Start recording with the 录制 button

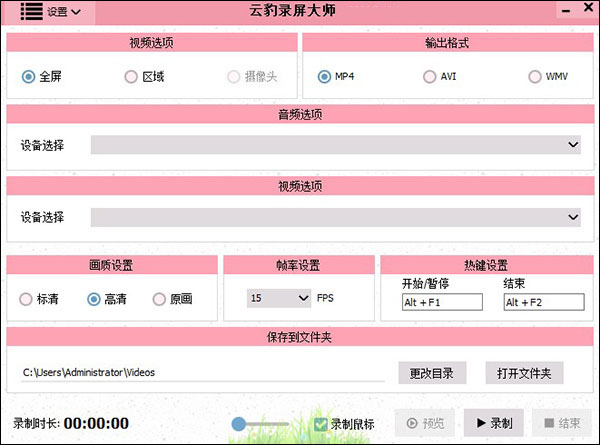coord(494,423)
